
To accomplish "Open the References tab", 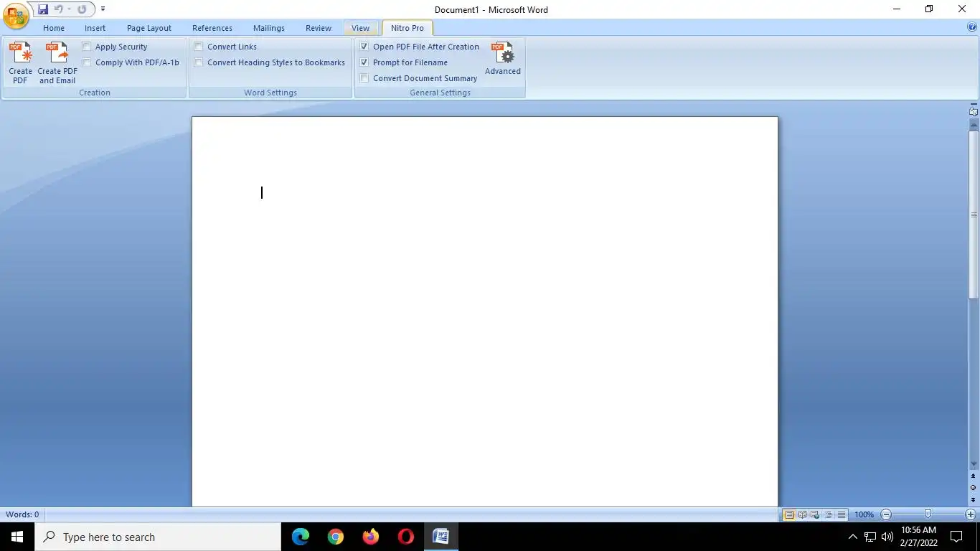I will pos(212,28).
